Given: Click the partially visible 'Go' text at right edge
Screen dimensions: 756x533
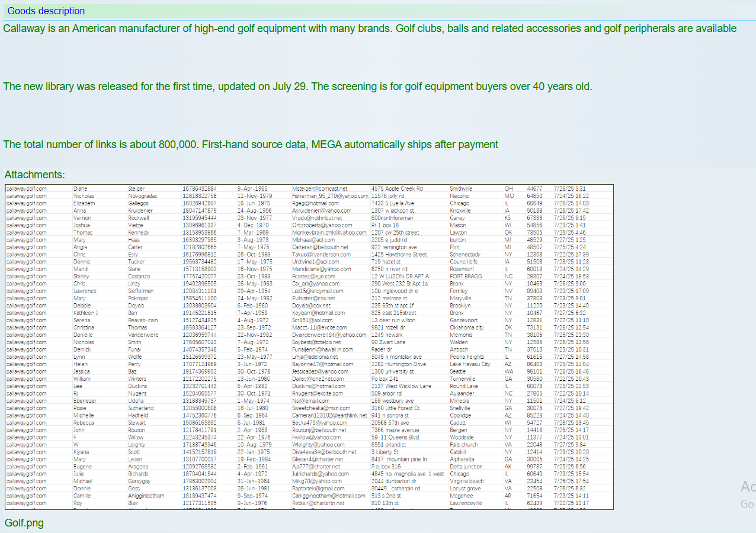Looking at the screenshot, I should [747, 504].
